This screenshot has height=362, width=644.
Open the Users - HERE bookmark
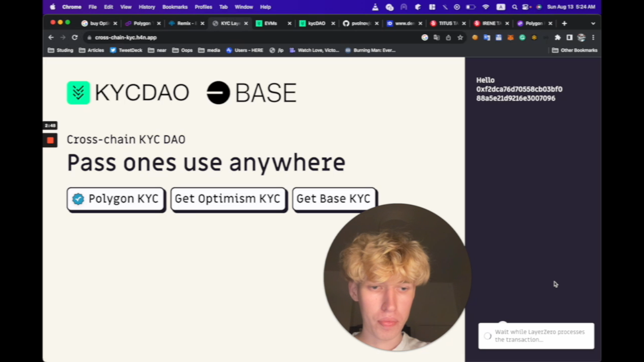click(245, 50)
